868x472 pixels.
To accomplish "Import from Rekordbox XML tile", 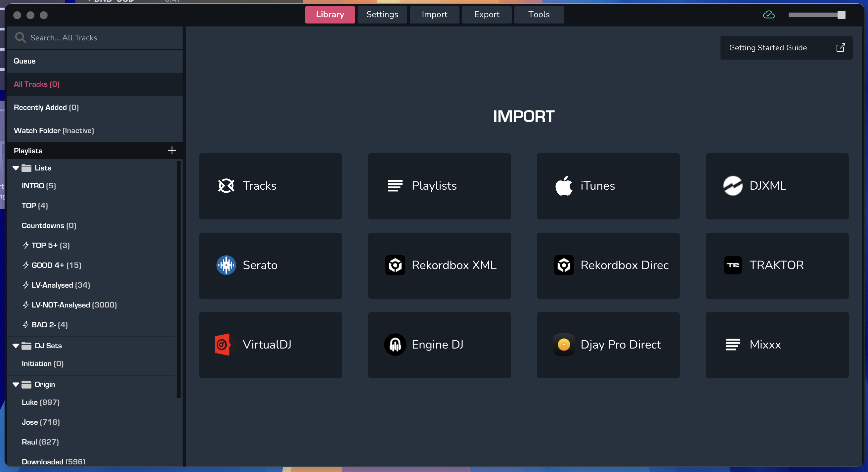I will 439,266.
